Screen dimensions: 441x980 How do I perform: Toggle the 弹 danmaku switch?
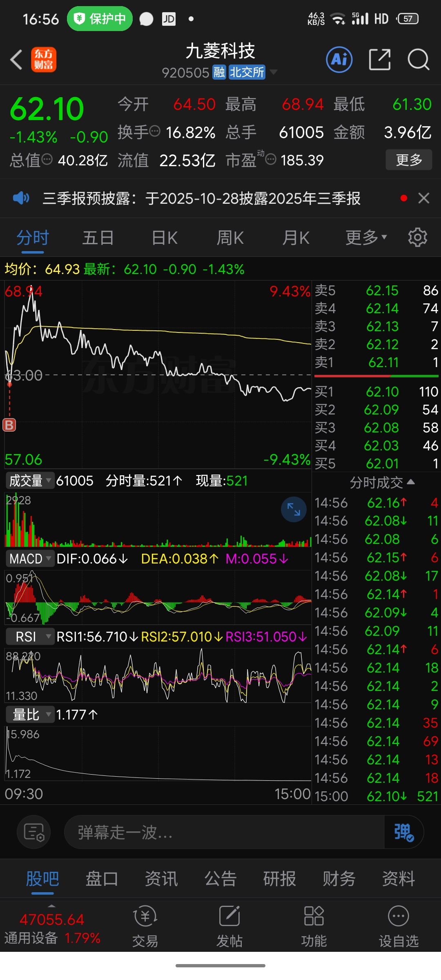[x=404, y=832]
